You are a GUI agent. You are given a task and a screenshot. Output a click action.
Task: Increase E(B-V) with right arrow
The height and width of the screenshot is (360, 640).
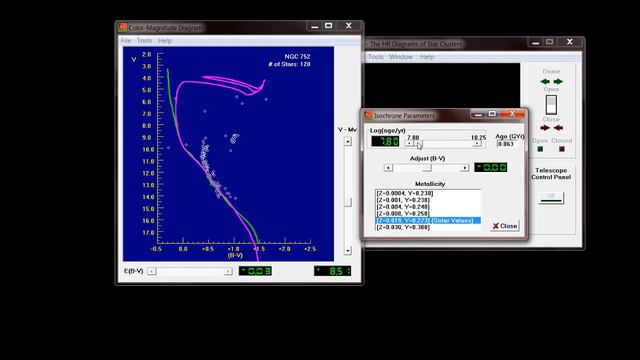pos(228,271)
